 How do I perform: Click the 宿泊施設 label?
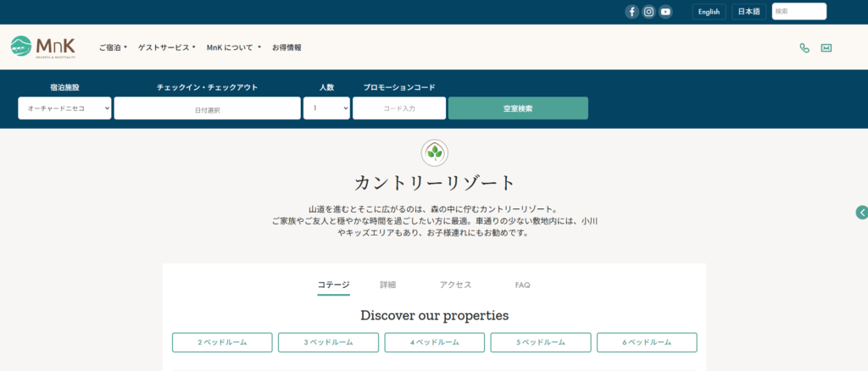pos(64,87)
